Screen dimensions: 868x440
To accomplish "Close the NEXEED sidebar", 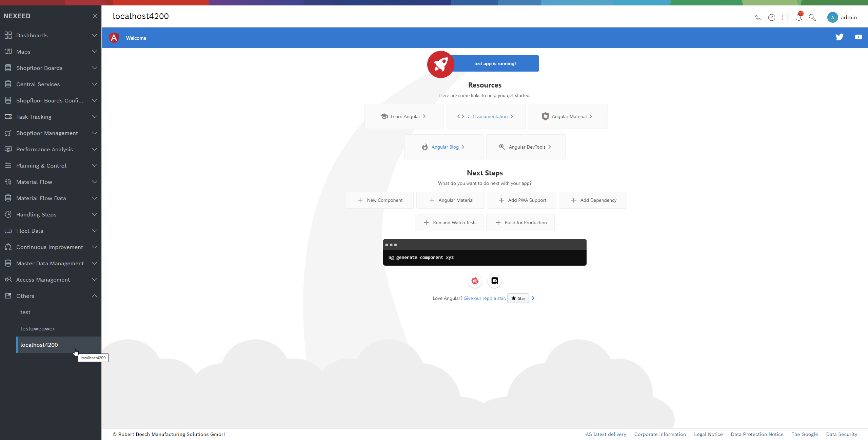I will 95,16.
